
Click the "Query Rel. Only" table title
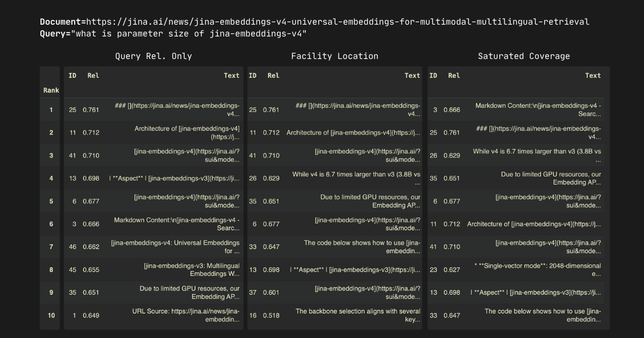coord(153,56)
